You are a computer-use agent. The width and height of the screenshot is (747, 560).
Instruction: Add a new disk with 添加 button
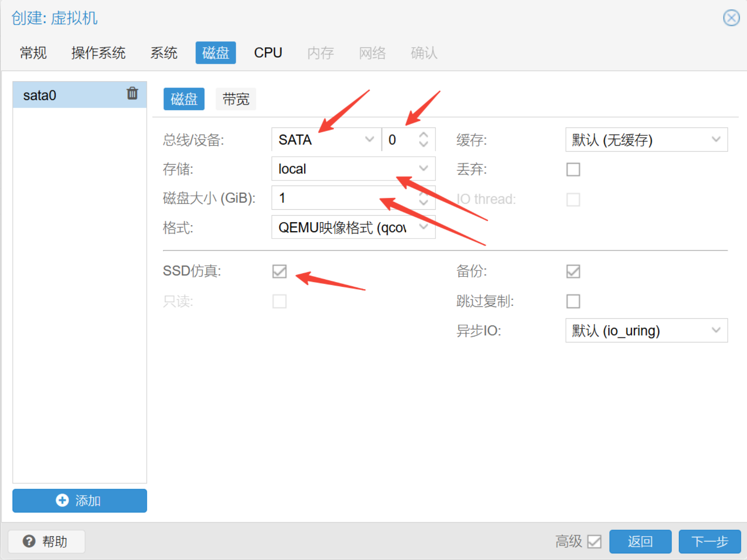pos(79,500)
